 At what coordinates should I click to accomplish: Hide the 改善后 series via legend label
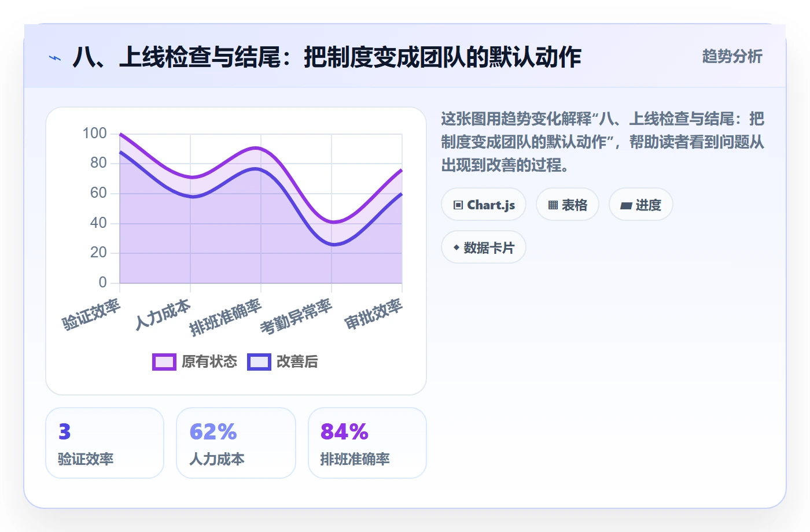pyautogui.click(x=297, y=362)
